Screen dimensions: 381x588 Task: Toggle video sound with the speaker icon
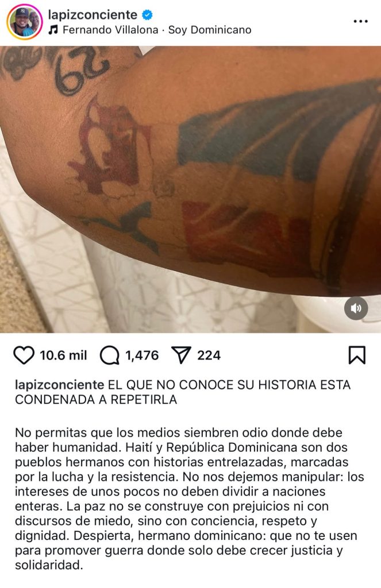click(356, 308)
